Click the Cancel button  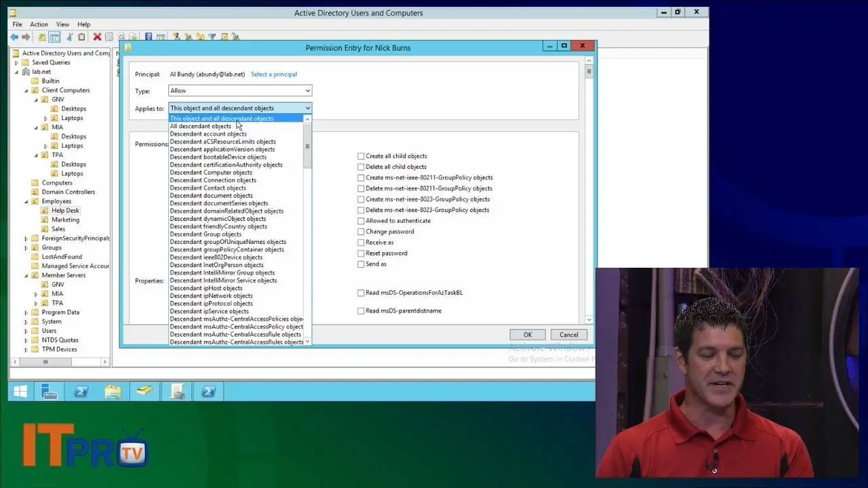pyautogui.click(x=568, y=335)
